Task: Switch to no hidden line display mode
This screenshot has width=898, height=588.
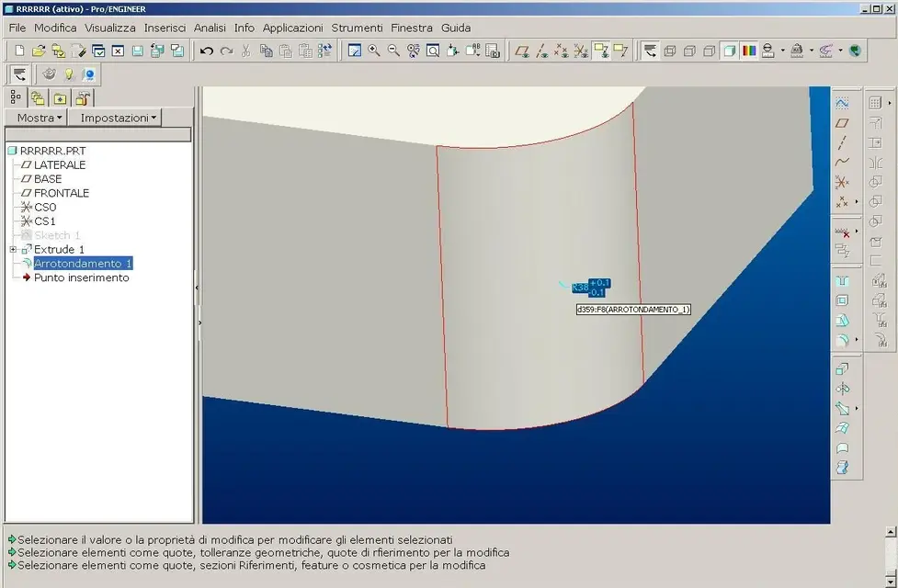Action: click(709, 51)
